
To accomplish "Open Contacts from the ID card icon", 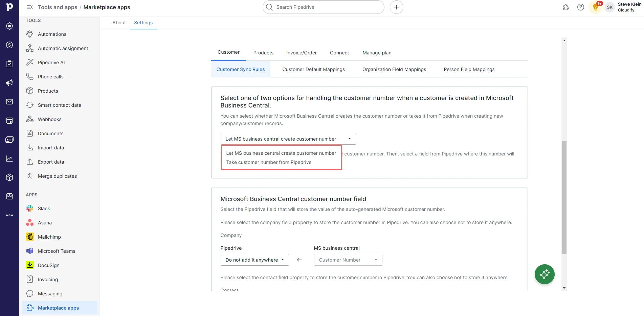I will coord(9,140).
